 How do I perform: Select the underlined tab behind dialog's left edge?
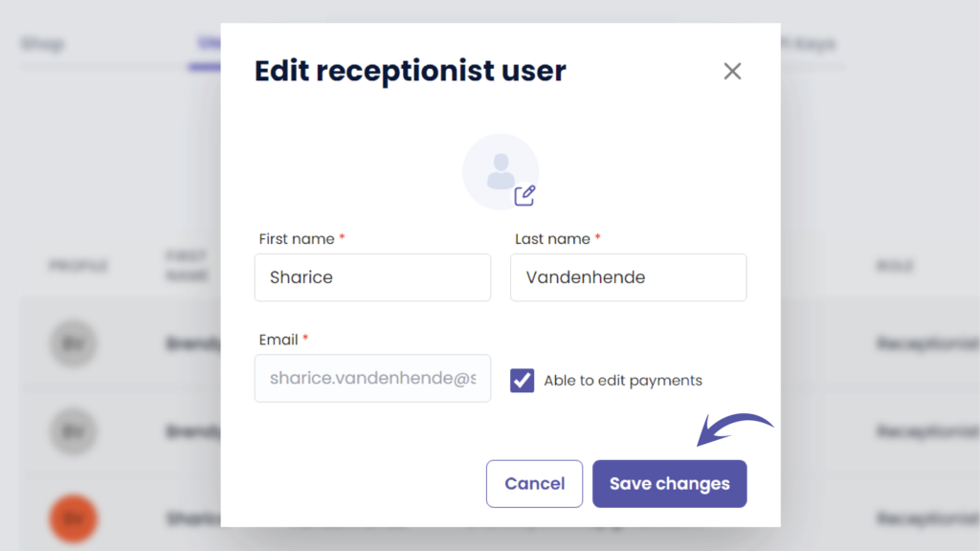(x=205, y=44)
